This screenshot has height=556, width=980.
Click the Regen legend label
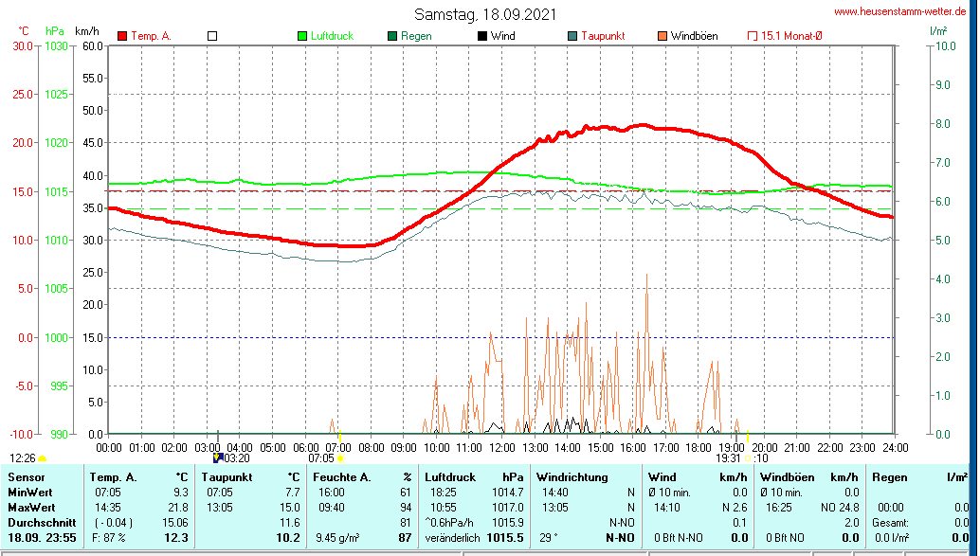pos(416,36)
